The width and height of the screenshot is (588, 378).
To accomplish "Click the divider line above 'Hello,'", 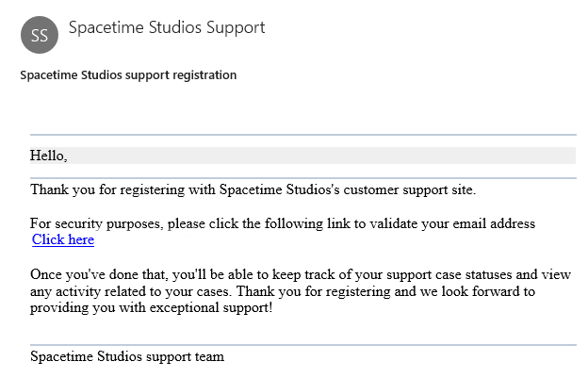I will [303, 134].
